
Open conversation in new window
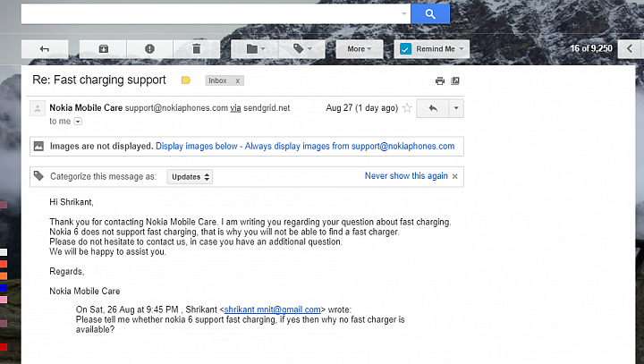(x=455, y=80)
